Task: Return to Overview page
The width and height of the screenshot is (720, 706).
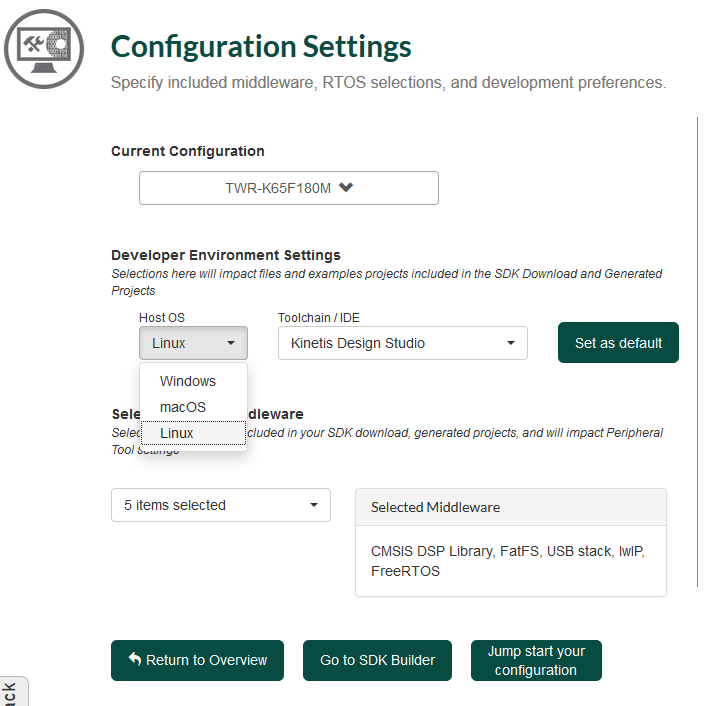Action: point(197,660)
